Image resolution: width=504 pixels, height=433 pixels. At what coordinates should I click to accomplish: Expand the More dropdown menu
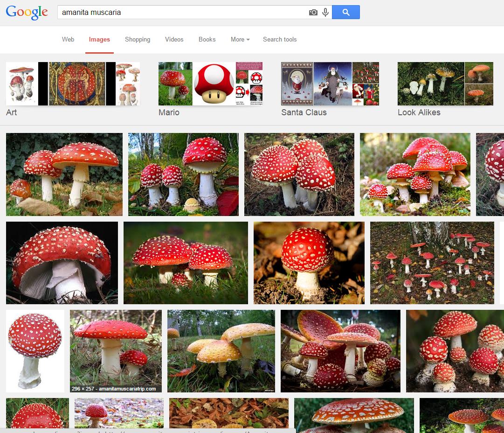point(240,39)
